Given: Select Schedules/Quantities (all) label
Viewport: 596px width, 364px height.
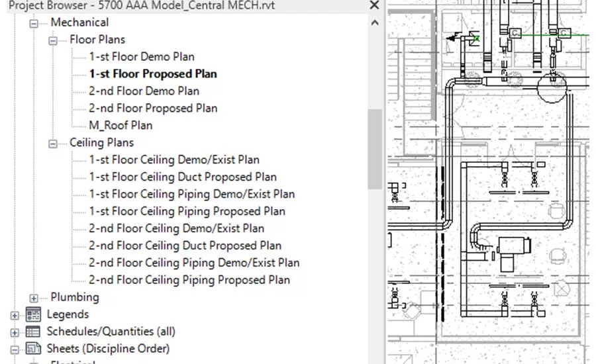Looking at the screenshot, I should point(111,332).
